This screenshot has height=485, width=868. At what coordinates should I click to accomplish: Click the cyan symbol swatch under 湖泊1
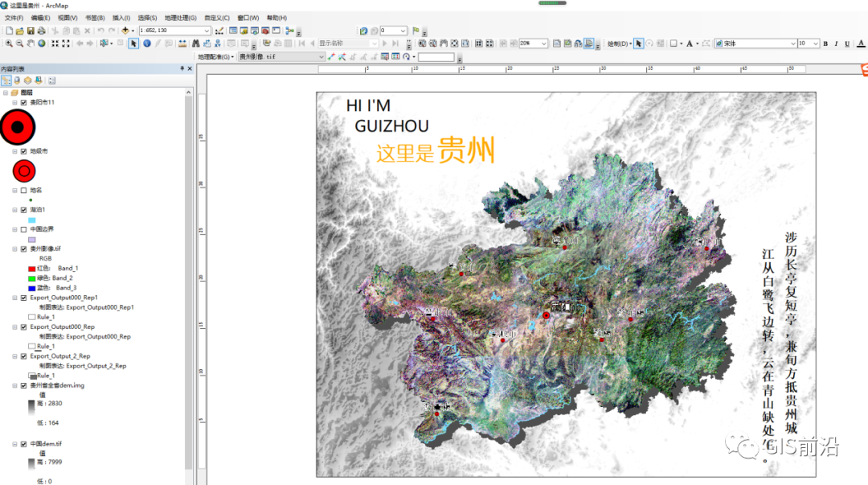(31, 220)
